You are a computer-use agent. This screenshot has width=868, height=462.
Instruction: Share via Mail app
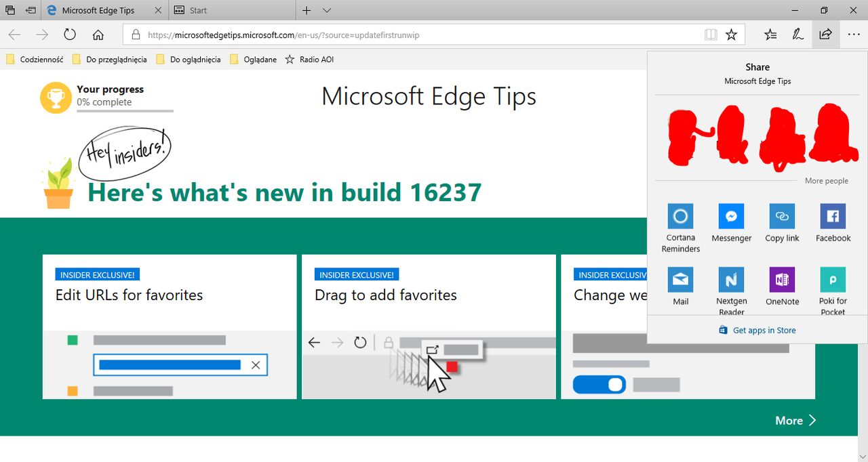(x=681, y=287)
